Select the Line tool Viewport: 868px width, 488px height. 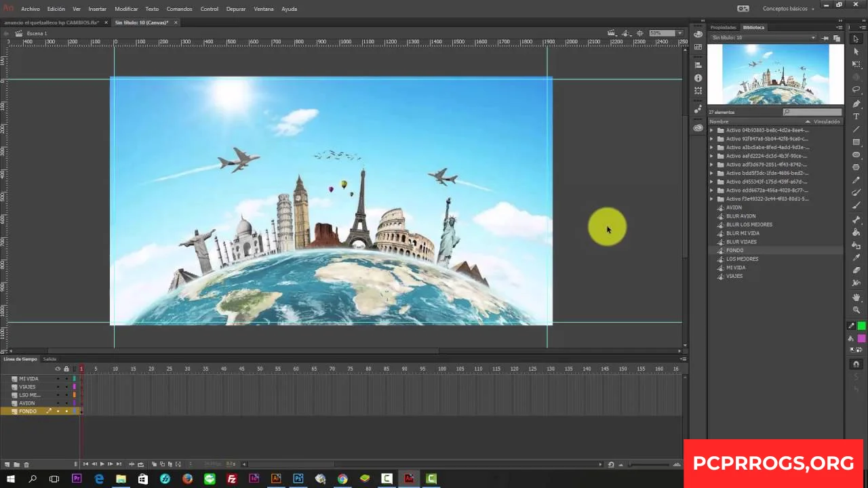pyautogui.click(x=856, y=129)
